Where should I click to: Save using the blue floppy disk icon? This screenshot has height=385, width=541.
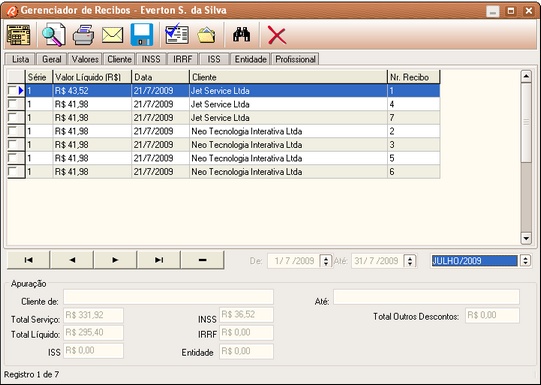(142, 35)
